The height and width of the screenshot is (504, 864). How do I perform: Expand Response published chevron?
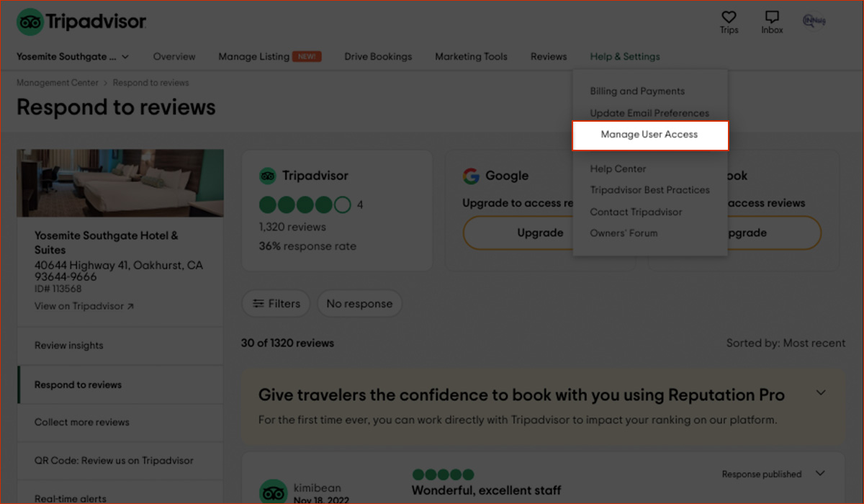[x=820, y=474]
